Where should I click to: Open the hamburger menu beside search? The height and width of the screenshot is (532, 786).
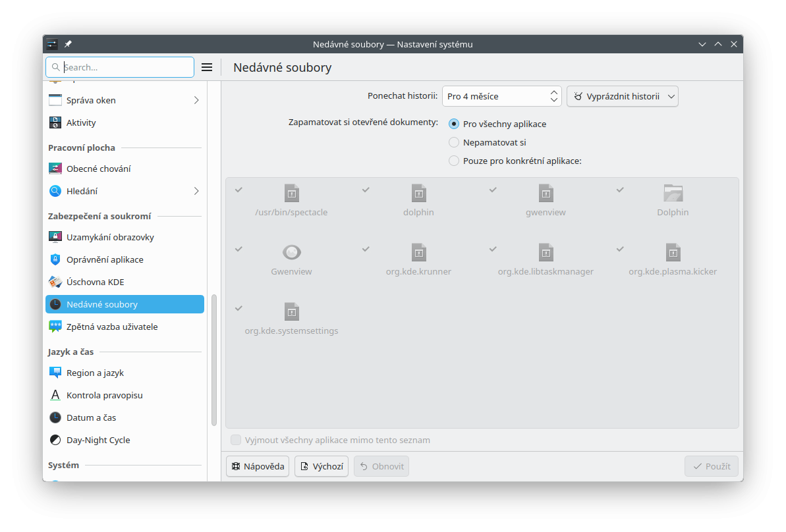click(207, 67)
